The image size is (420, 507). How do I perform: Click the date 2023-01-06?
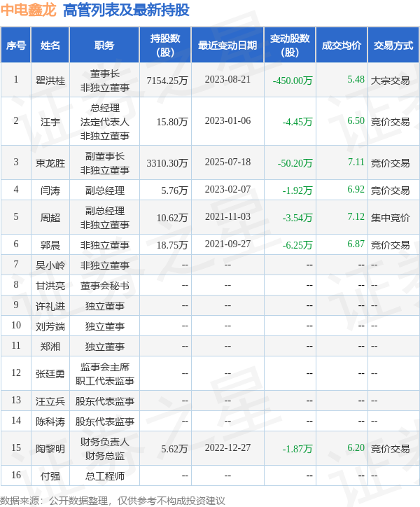pos(227,121)
